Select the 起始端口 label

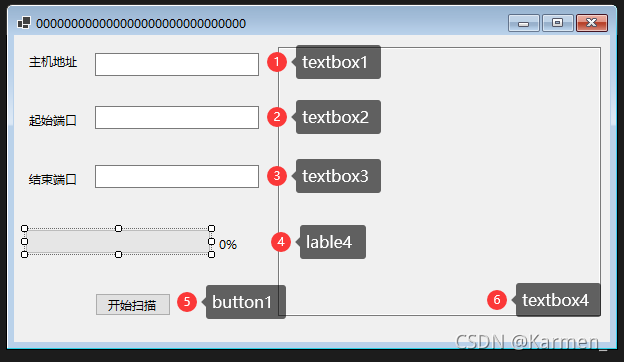[x=53, y=121]
